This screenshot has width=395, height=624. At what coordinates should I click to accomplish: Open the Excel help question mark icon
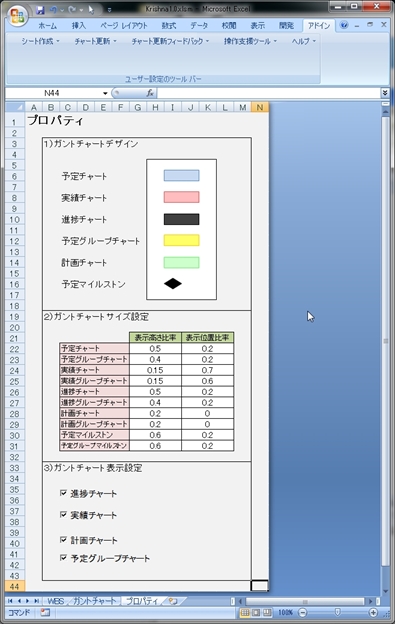(344, 25)
